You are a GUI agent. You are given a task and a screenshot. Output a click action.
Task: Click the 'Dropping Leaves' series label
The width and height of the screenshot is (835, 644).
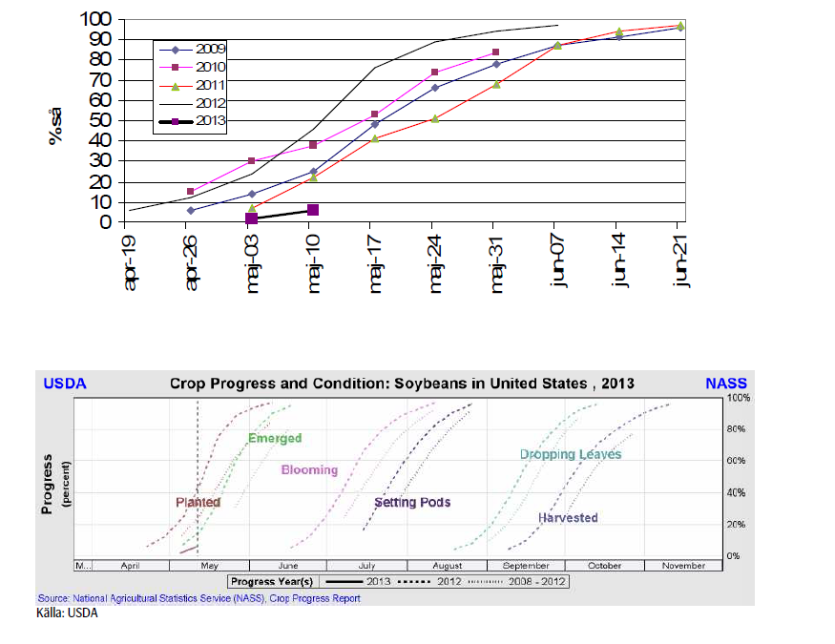point(571,455)
